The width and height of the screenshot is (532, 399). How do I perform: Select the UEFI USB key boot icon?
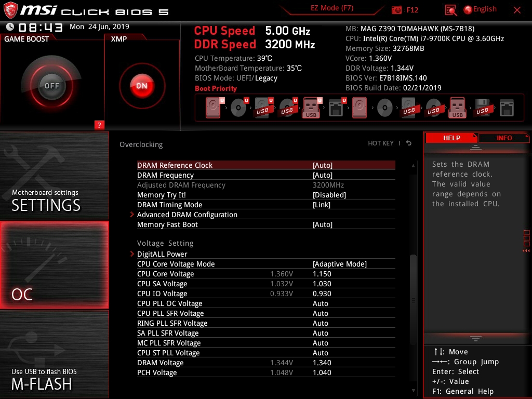coord(312,108)
